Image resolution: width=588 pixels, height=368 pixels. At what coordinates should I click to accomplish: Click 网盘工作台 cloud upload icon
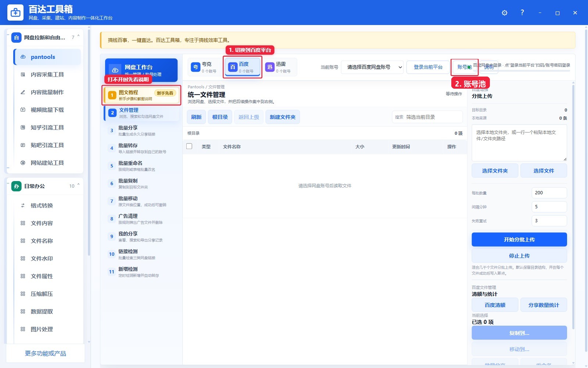[x=115, y=70]
